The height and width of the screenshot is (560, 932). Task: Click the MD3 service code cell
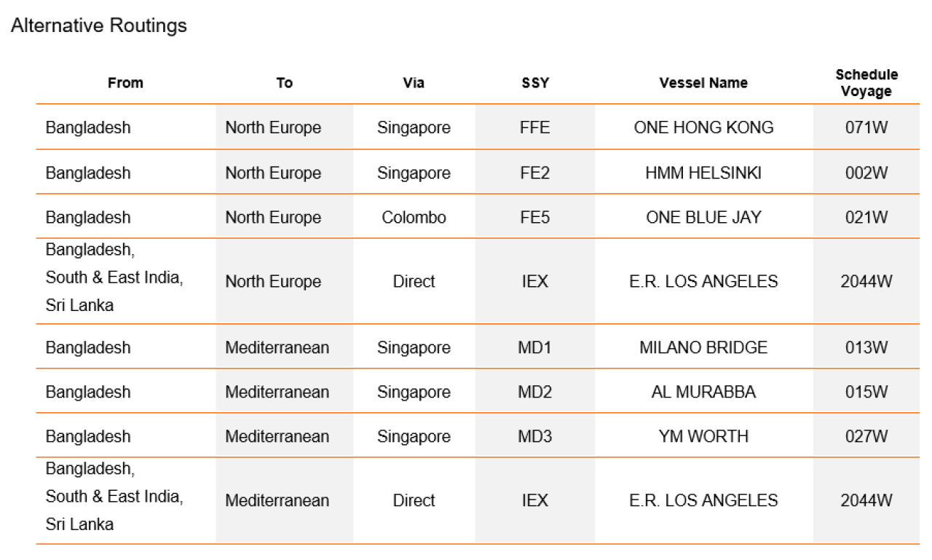pos(535,436)
